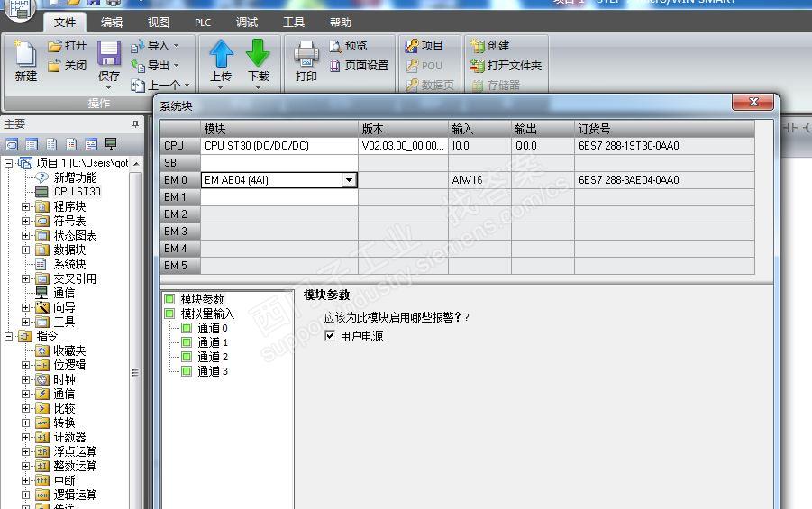Open the EM 0 module dropdown
The width and height of the screenshot is (812, 509).
coord(350,180)
